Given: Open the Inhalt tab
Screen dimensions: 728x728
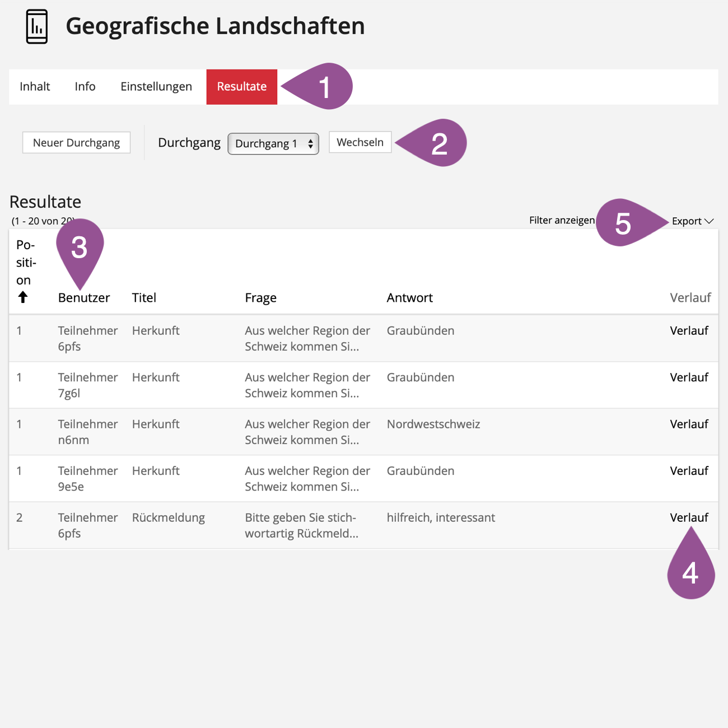Looking at the screenshot, I should pyautogui.click(x=35, y=87).
